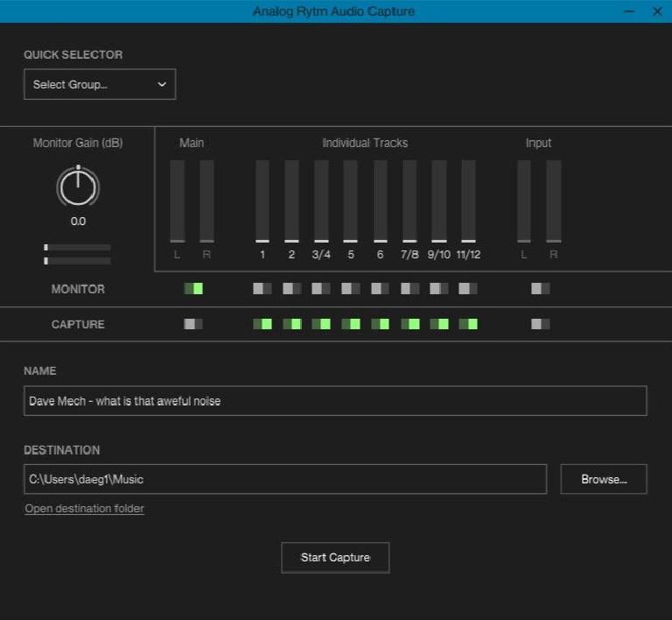The height and width of the screenshot is (620, 672).
Task: Toggle Monitor for track 1
Action: (x=262, y=289)
